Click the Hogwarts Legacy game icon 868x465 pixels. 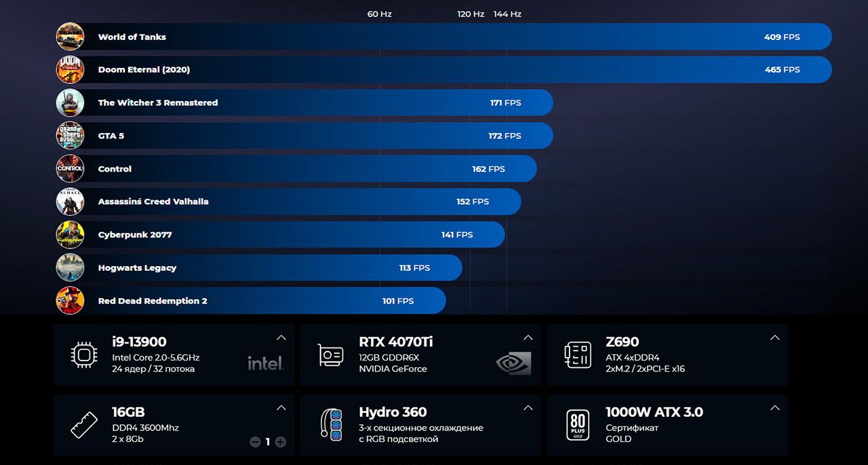[x=70, y=267]
